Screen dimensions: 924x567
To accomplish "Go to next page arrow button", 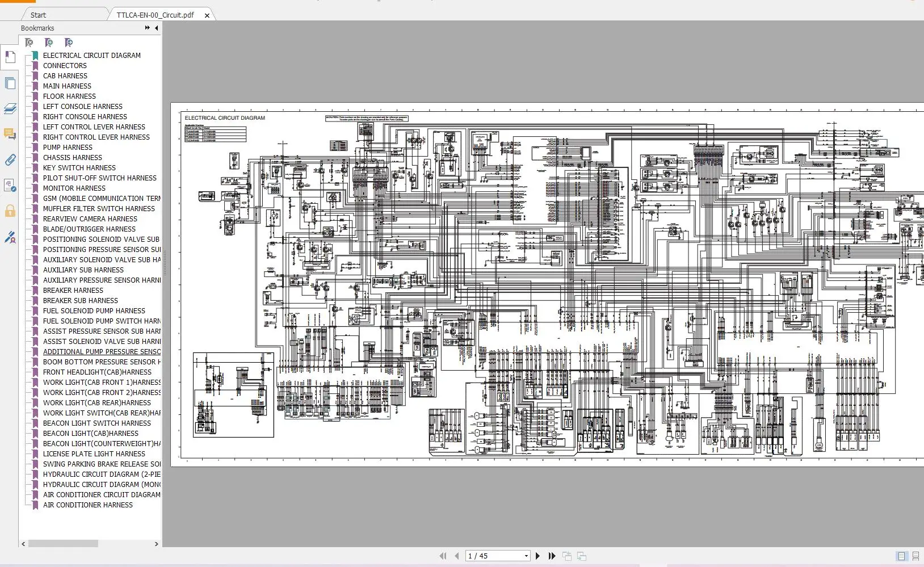I will click(538, 556).
